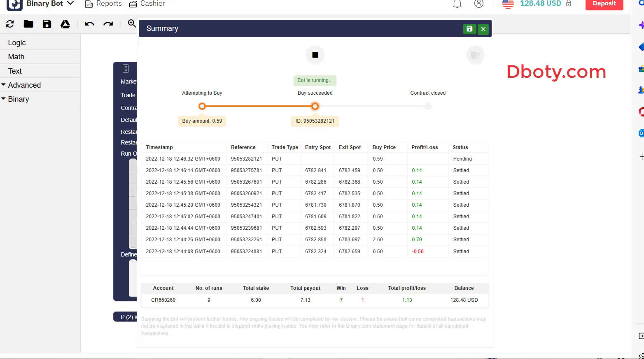
Task: Open the Binary Bot dropdown chevron
Action: point(70,3)
